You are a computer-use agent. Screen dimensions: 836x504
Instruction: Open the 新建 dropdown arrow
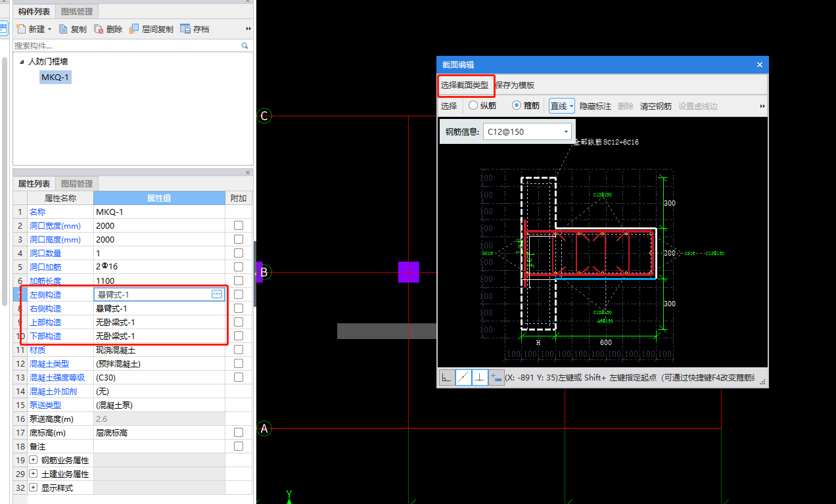tap(49, 30)
